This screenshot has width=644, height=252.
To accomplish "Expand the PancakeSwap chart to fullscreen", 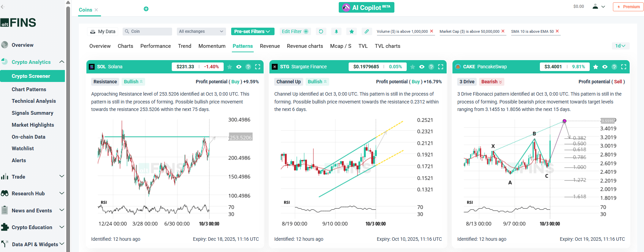I will (624, 67).
